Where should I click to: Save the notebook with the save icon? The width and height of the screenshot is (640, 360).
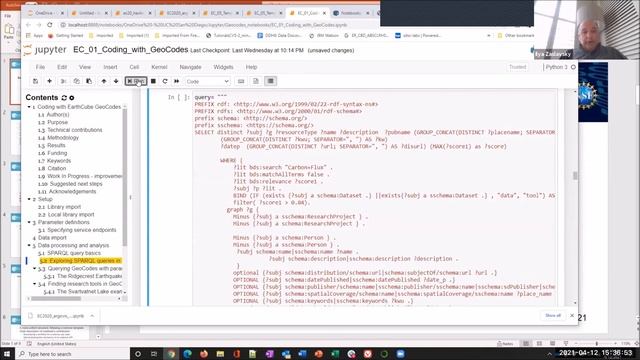tap(36, 81)
